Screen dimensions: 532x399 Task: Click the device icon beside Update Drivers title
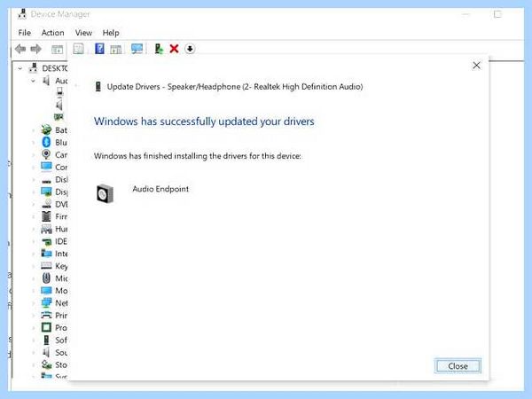(98, 87)
